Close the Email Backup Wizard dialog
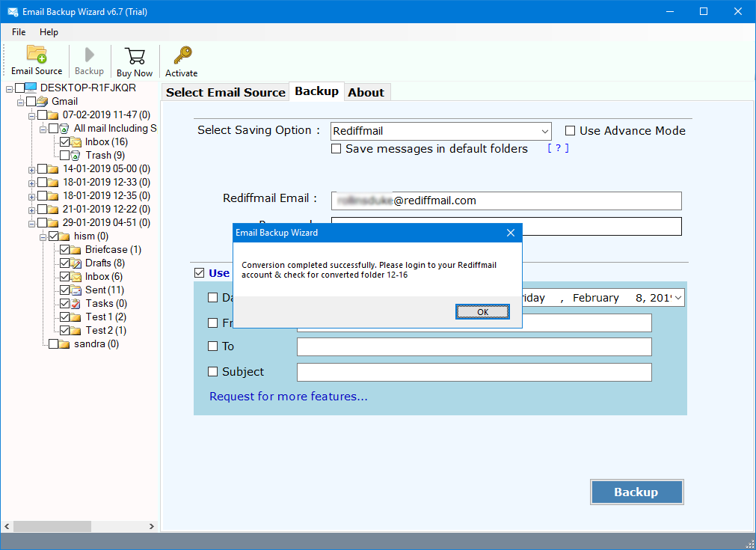 tap(511, 233)
